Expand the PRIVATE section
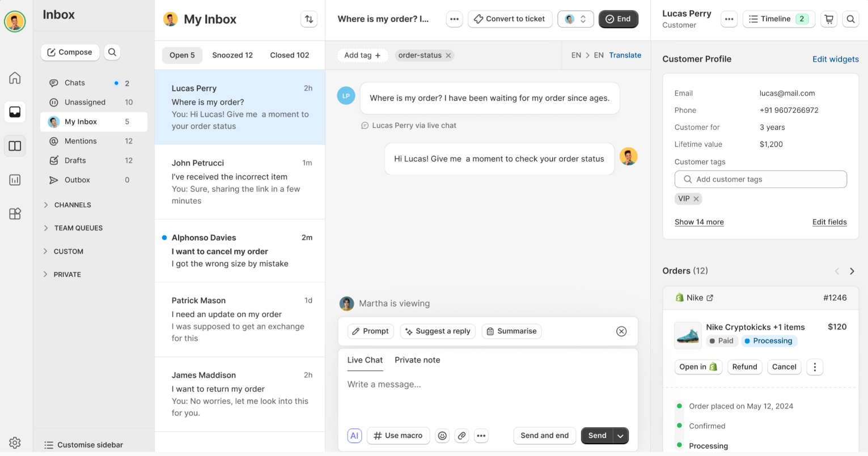The width and height of the screenshot is (868, 456). pos(62,275)
